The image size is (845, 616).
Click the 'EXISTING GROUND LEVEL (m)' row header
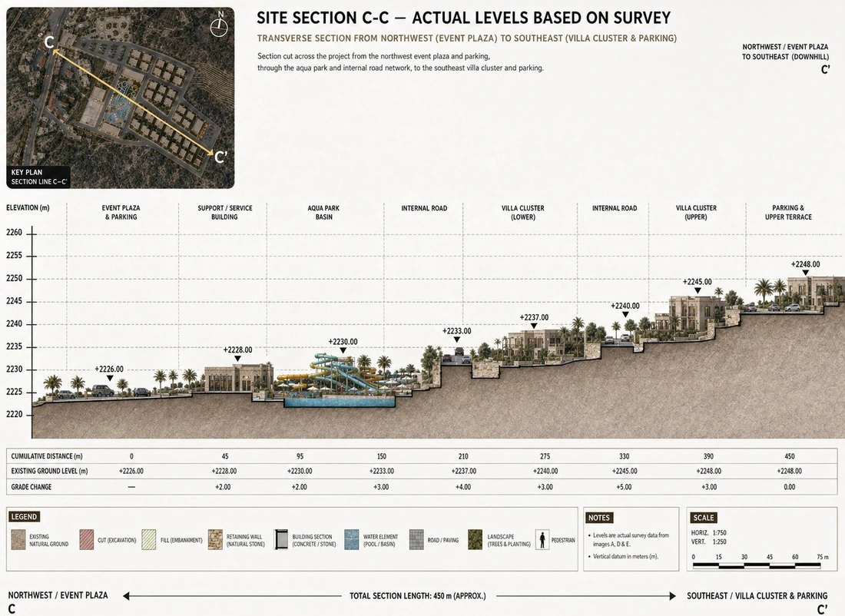[49, 471]
